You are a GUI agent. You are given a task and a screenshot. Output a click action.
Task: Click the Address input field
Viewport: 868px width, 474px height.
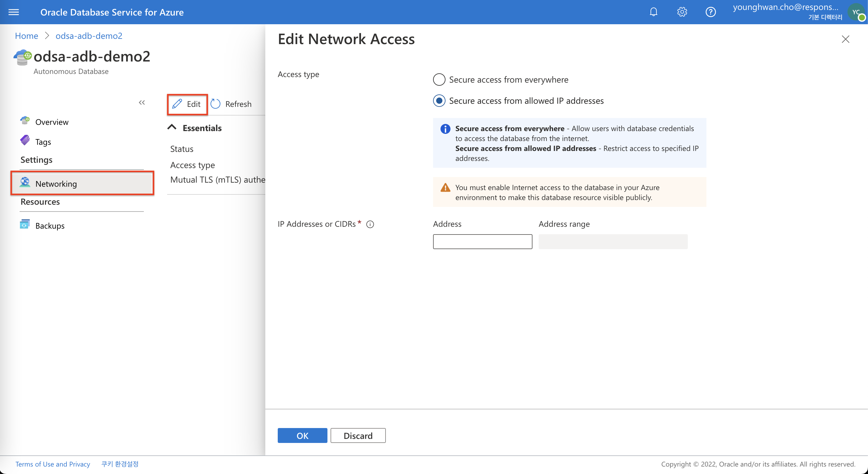click(482, 242)
